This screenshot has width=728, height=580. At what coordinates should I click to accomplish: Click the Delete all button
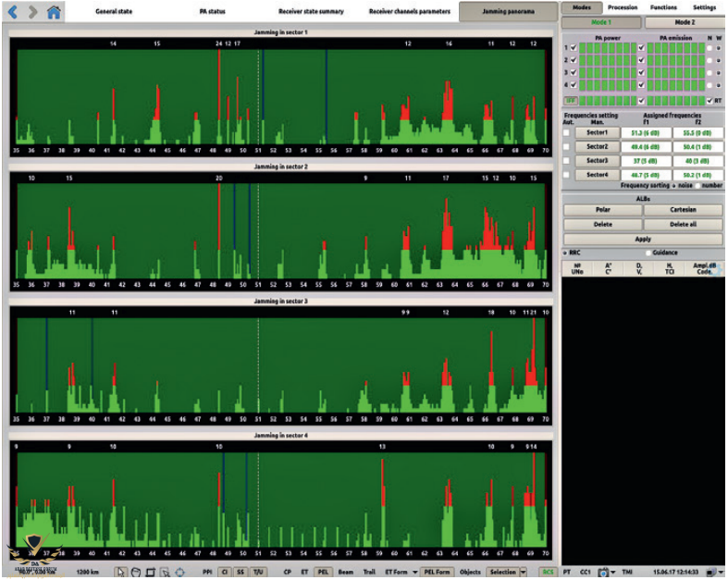click(x=683, y=224)
